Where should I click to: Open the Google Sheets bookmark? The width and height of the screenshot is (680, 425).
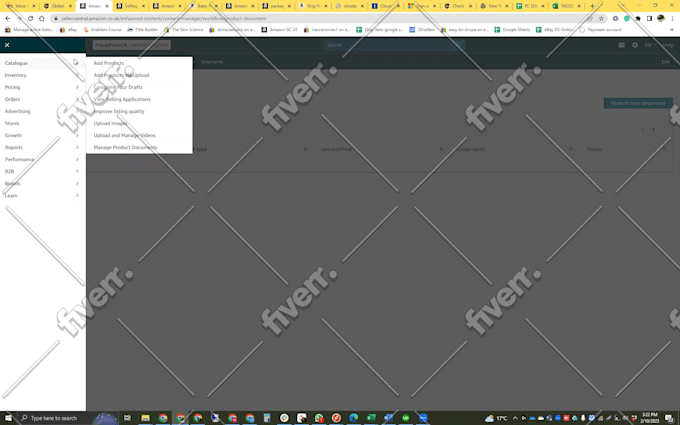(x=512, y=30)
